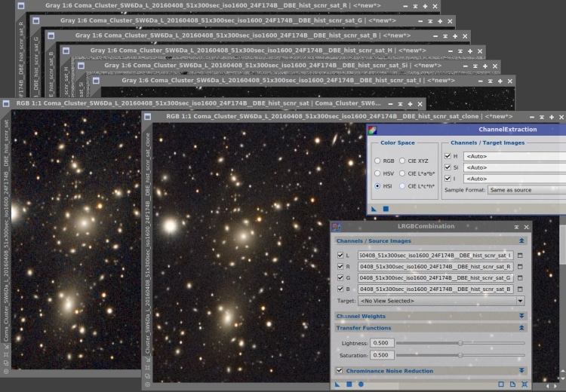Open the view selector icon for the R channel
The height and width of the screenshot is (392, 566).
(x=520, y=267)
